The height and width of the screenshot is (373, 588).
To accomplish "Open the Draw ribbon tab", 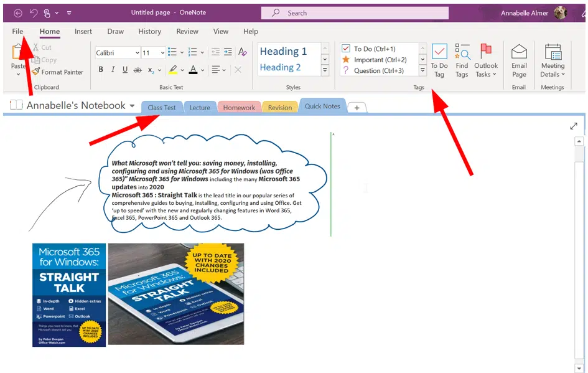I will pyautogui.click(x=116, y=32).
